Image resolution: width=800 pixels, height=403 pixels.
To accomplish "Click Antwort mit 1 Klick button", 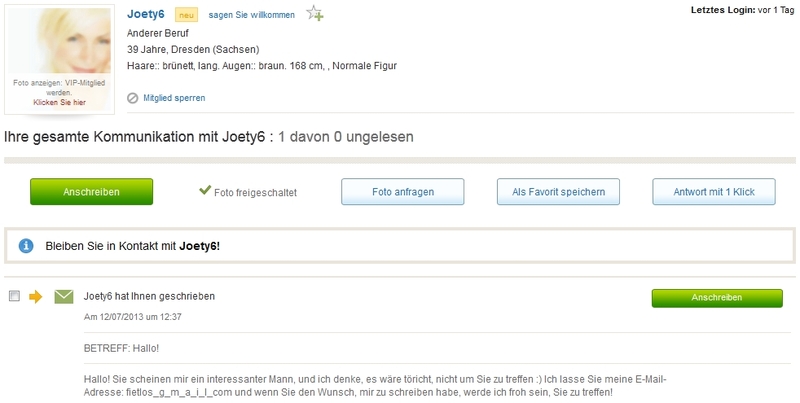I will click(714, 192).
